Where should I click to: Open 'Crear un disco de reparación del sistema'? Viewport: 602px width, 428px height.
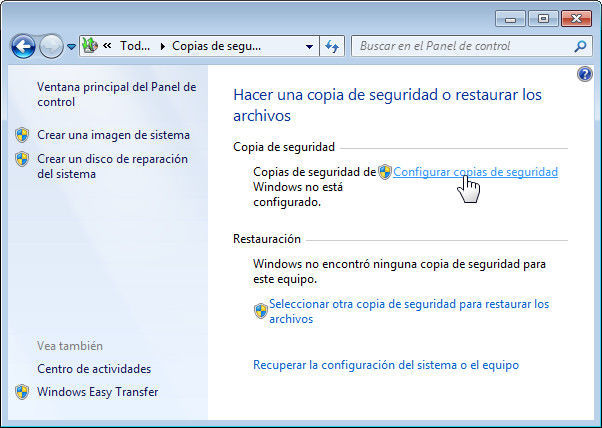[112, 167]
